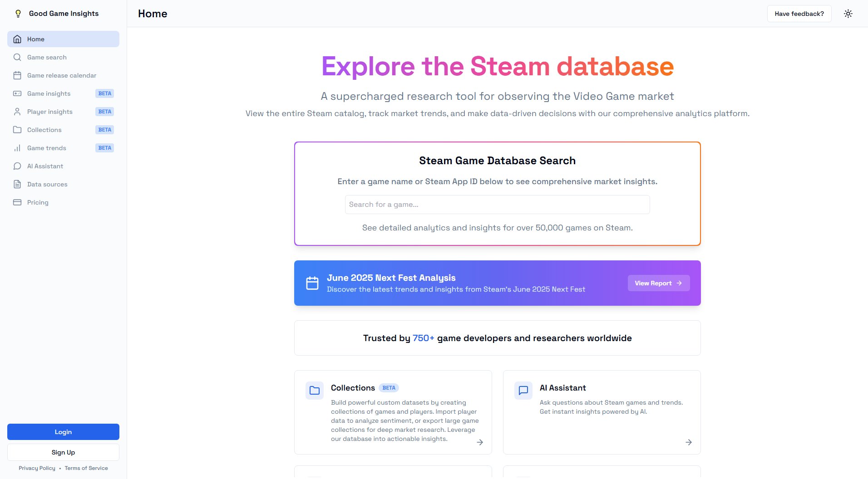868x479 pixels.
Task: Click the June 2025 Next Fest Analysis heading
Action: (x=391, y=278)
